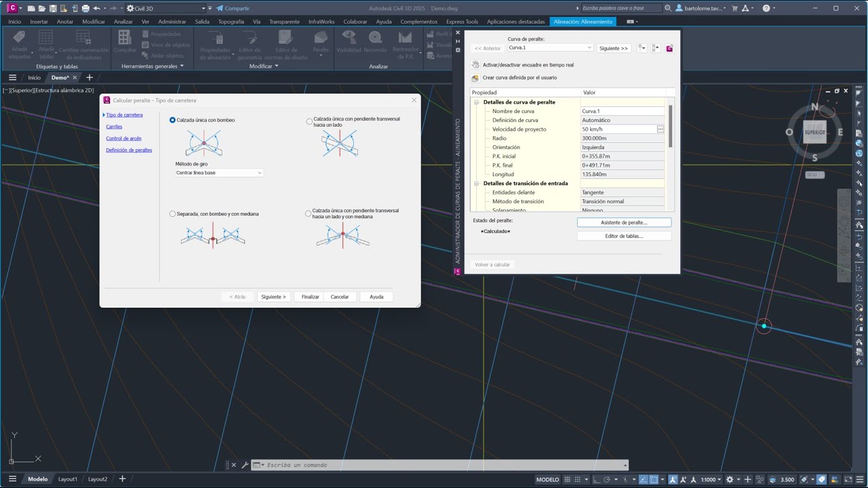The width and height of the screenshot is (868, 488).
Task: Open Método de giro dropdown
Action: click(x=219, y=173)
